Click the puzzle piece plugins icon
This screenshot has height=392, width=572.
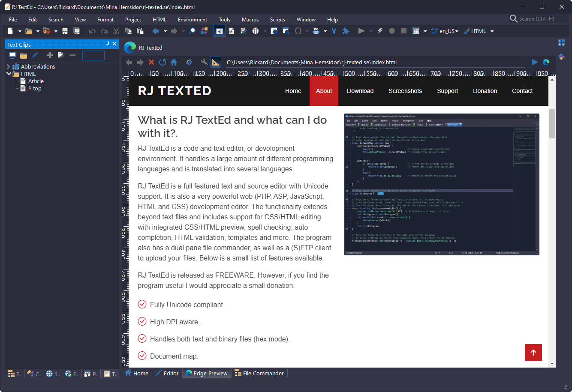(346, 31)
